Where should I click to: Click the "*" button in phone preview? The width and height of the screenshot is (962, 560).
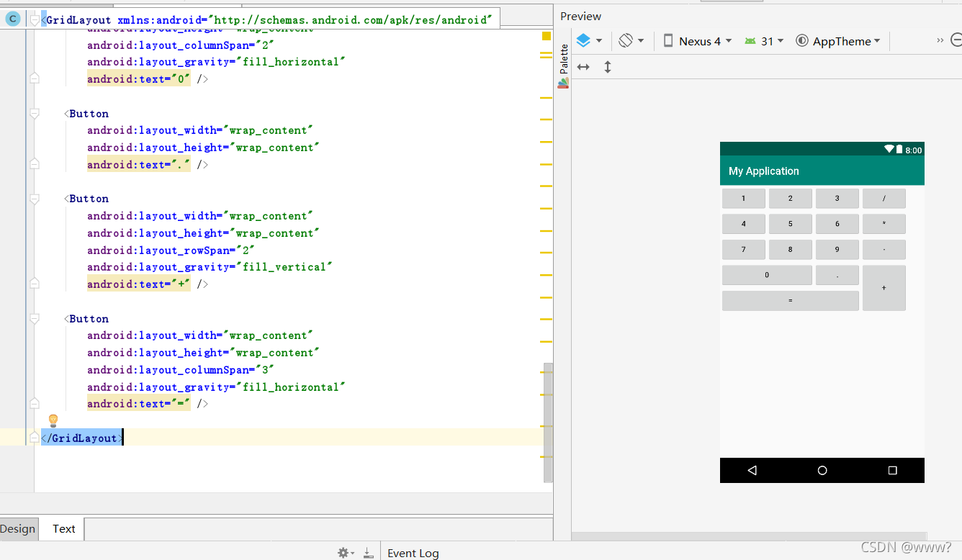[x=884, y=224]
